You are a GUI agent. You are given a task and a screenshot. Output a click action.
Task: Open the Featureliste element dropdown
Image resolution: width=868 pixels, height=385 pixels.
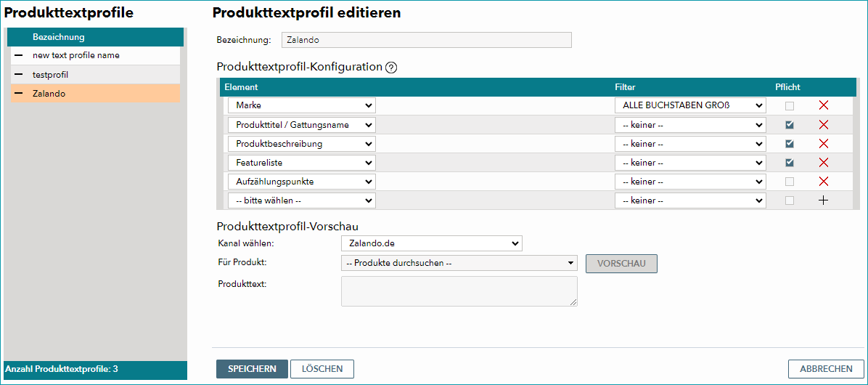pos(302,162)
